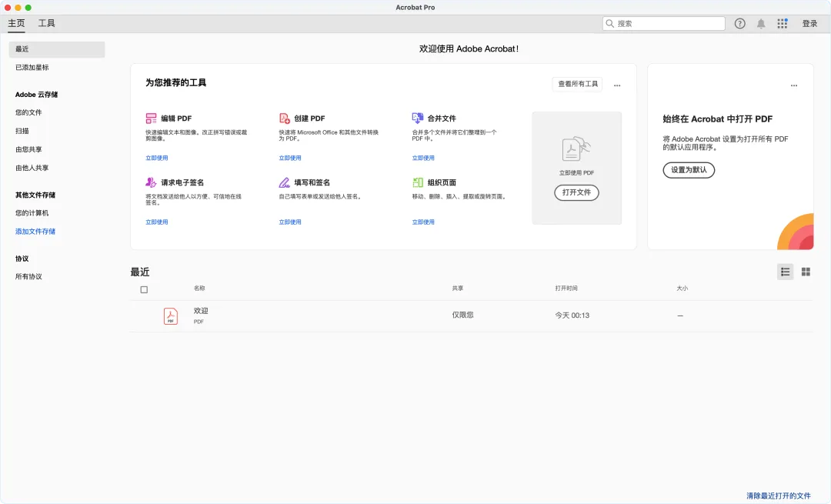Click the 名称 column header
This screenshot has width=831, height=504.
point(199,289)
